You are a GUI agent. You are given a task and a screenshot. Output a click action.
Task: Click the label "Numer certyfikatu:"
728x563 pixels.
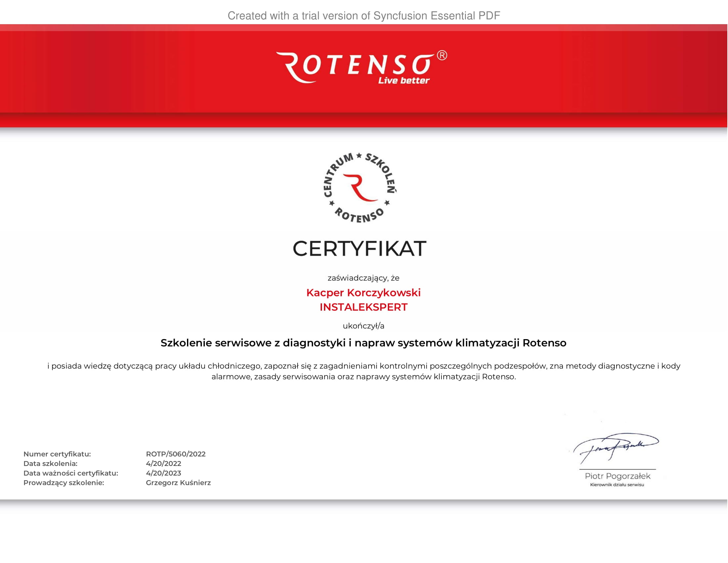point(57,454)
